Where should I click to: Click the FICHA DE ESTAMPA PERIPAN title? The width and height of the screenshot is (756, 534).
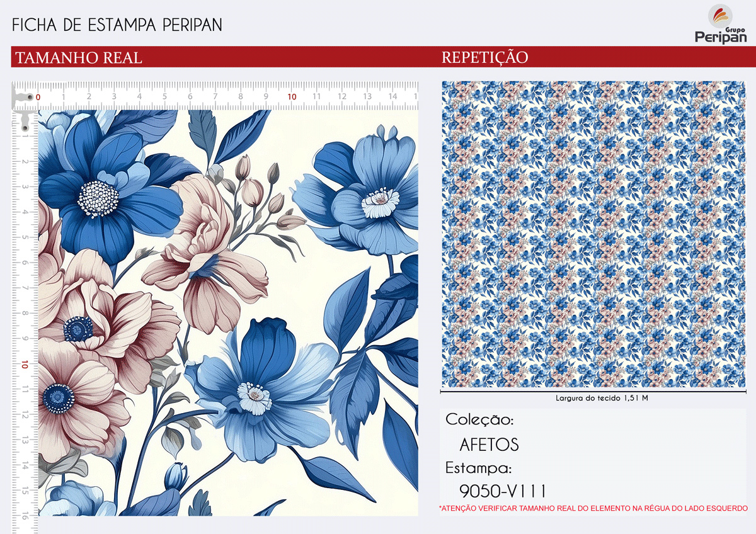(117, 25)
